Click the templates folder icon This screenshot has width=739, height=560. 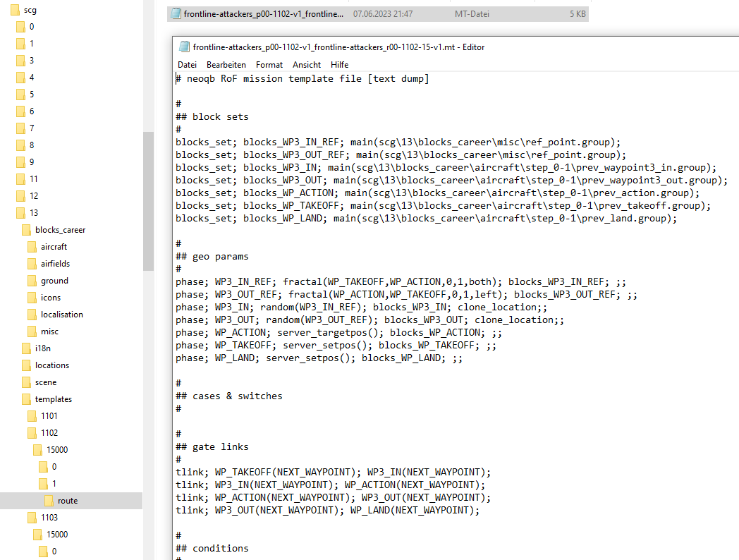[26, 399]
